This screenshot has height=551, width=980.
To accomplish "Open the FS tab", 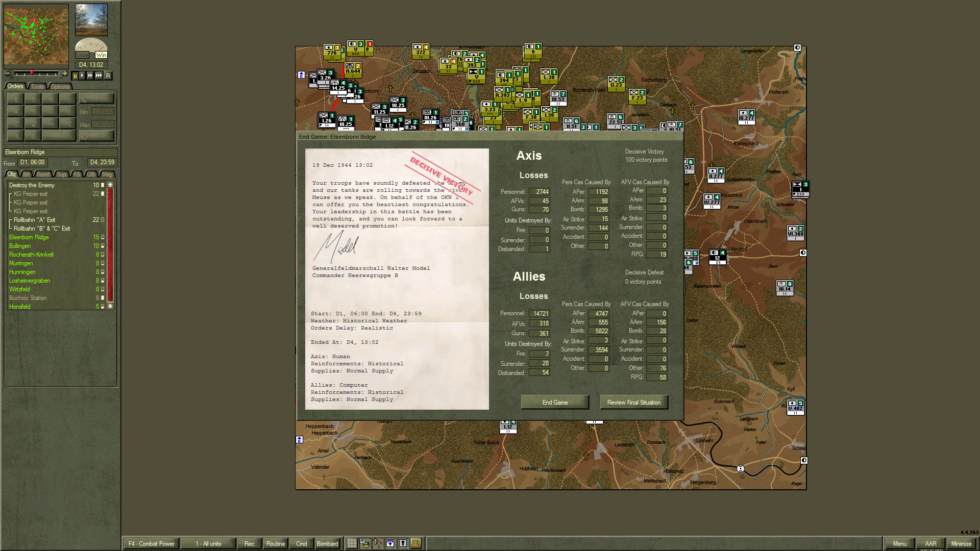I will 77,174.
